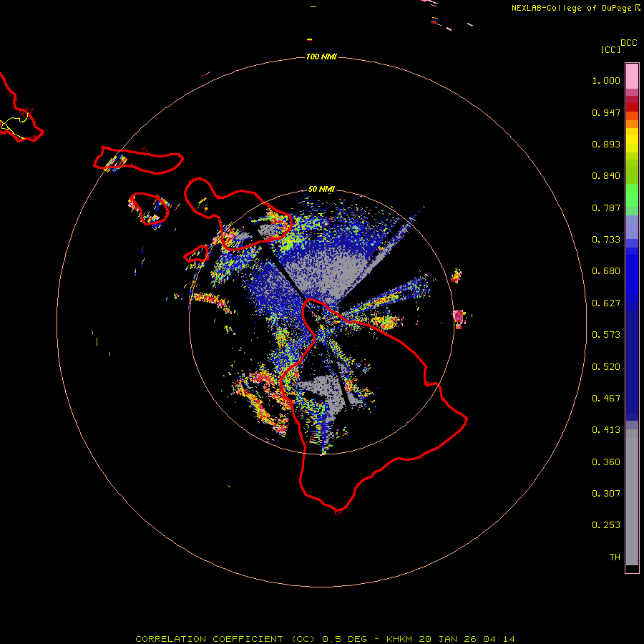Click the 0.253 colorbar value label
644x644 pixels.
point(606,525)
